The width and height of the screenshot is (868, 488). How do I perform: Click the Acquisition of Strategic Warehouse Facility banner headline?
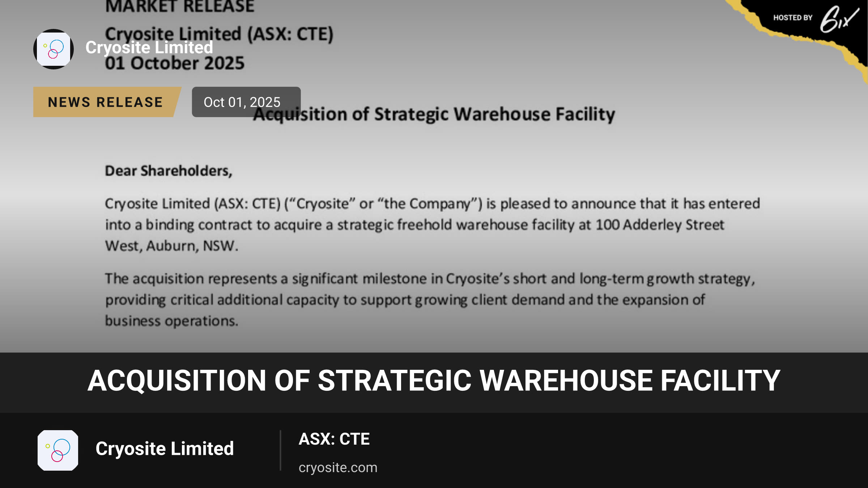pos(434,380)
